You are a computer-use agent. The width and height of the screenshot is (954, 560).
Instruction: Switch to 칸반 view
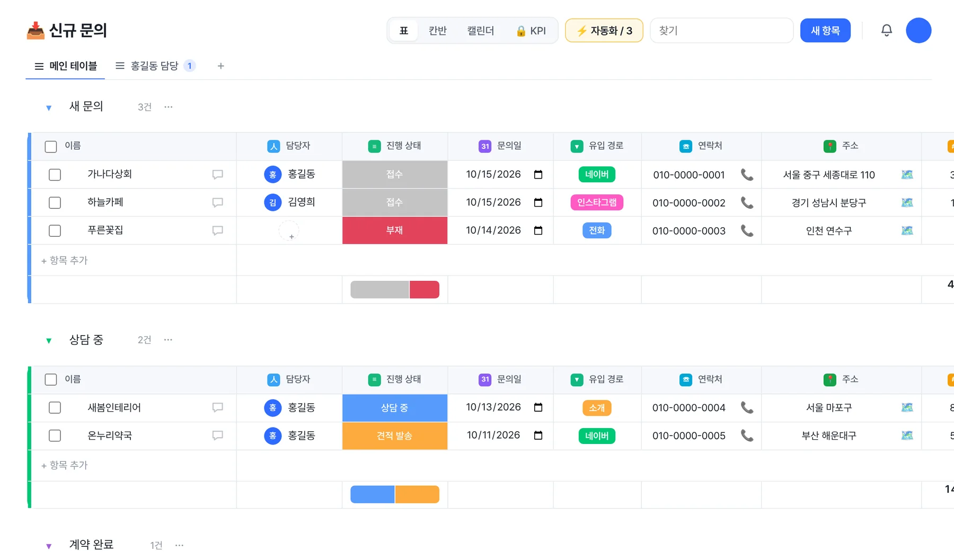(x=437, y=31)
